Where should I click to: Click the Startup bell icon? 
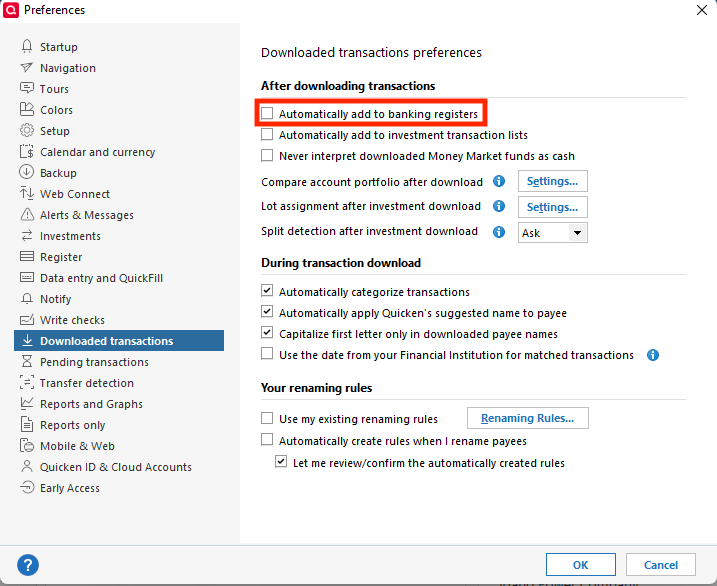tap(27, 46)
